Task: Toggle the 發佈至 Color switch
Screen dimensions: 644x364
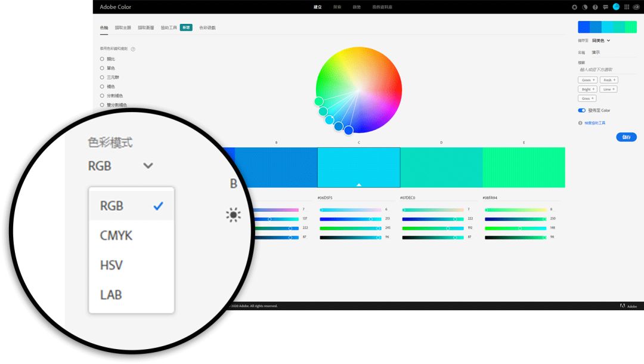Action: click(581, 110)
